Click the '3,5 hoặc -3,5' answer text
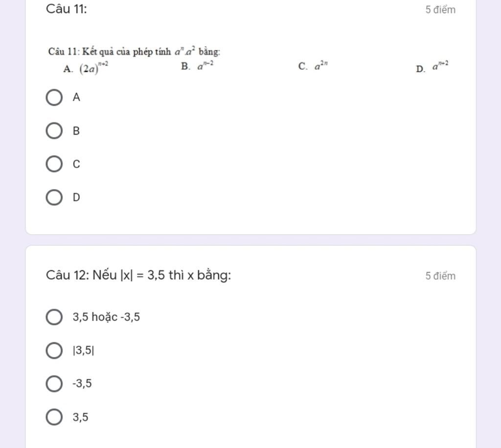 pos(106,317)
